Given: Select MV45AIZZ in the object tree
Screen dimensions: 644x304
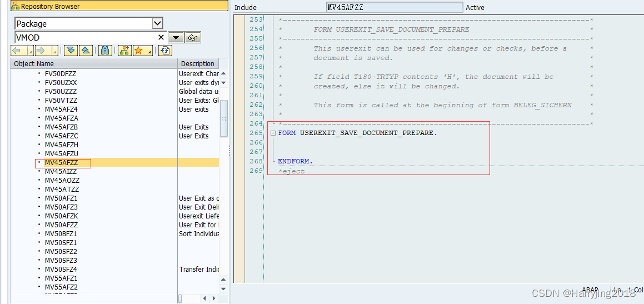Looking at the screenshot, I should [x=61, y=171].
